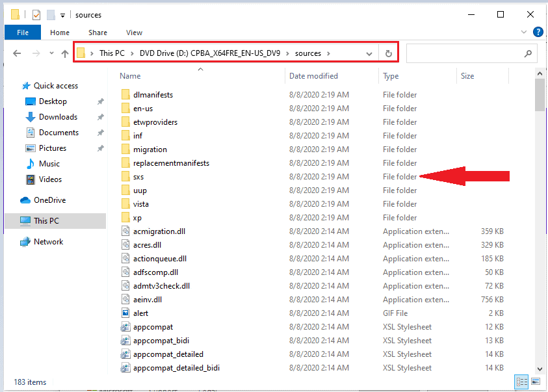Open the Customize Quick Access Toolbar dropdown

click(62, 15)
